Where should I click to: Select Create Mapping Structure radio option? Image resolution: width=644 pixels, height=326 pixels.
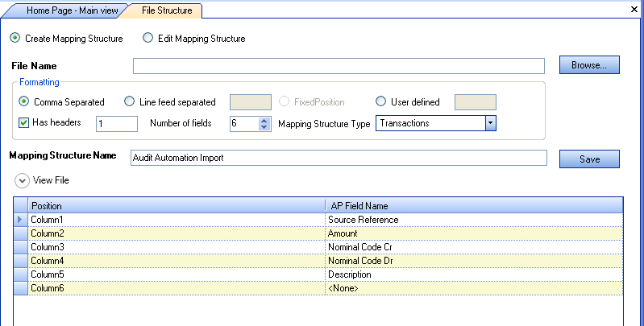point(15,38)
